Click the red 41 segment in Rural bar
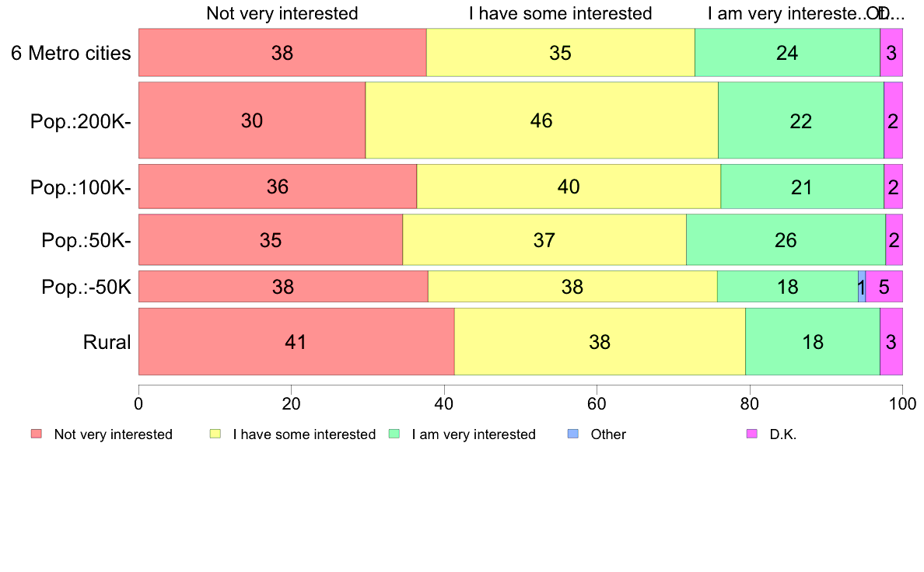924x572 pixels. coord(296,341)
